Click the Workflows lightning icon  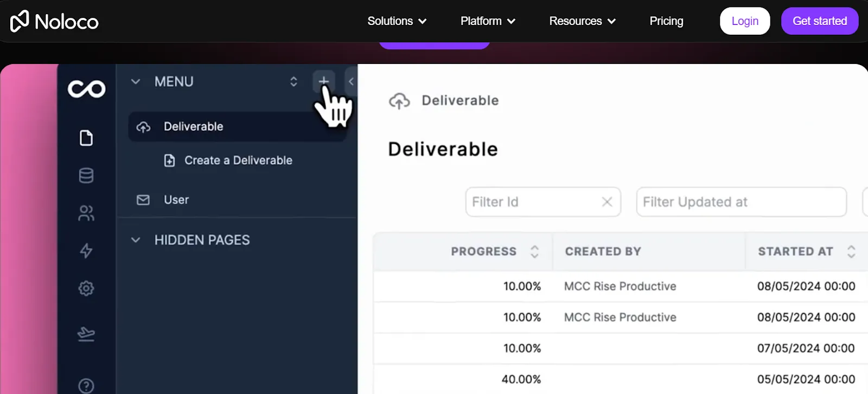click(x=86, y=251)
